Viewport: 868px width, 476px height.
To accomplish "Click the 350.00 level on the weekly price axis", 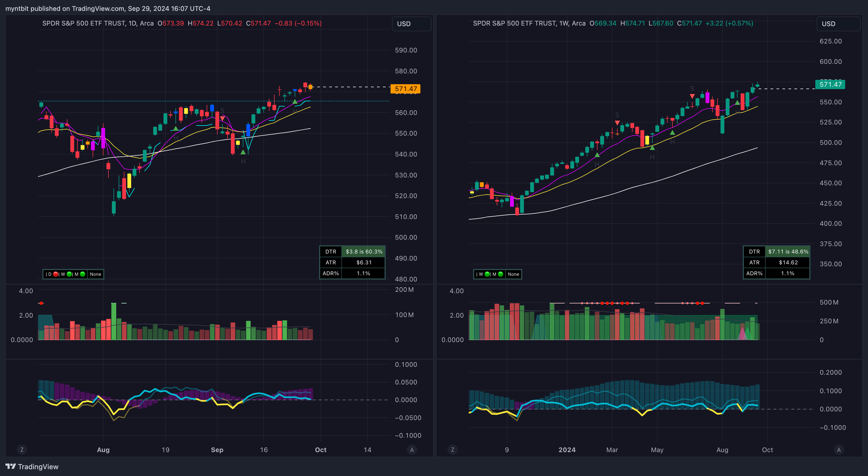I will pos(831,264).
